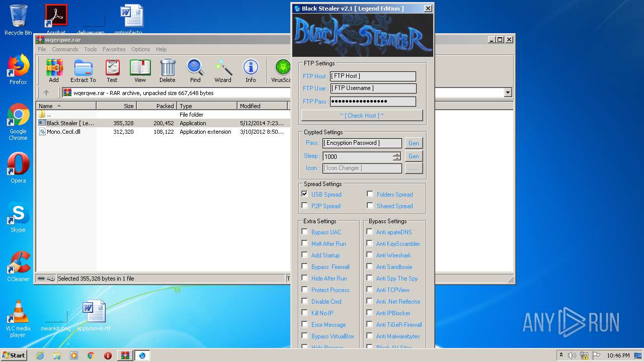Click the Info toolbar icon

click(251, 71)
